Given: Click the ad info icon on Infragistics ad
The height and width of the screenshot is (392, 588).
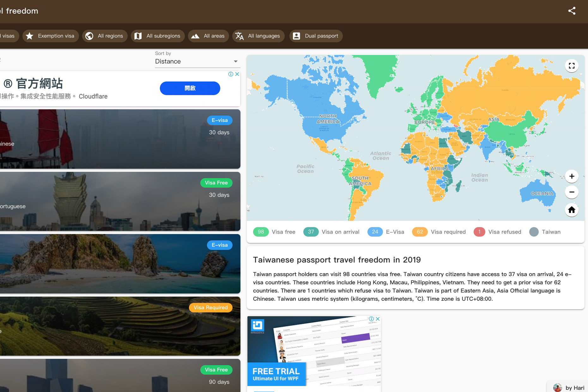Looking at the screenshot, I should (x=372, y=319).
